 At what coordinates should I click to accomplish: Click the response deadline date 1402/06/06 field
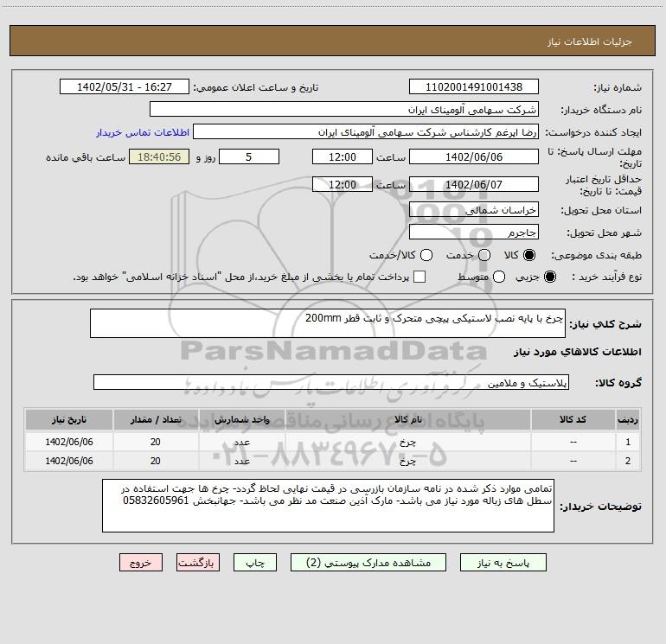[x=474, y=156]
